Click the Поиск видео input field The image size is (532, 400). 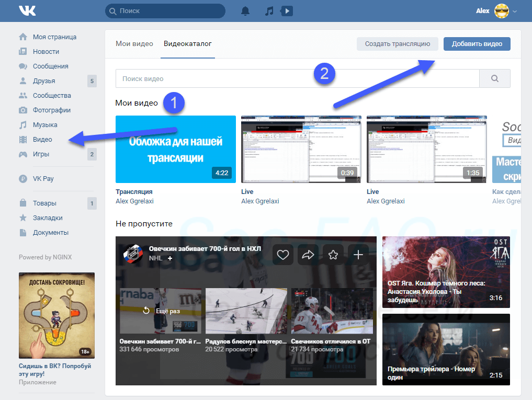tap(297, 78)
